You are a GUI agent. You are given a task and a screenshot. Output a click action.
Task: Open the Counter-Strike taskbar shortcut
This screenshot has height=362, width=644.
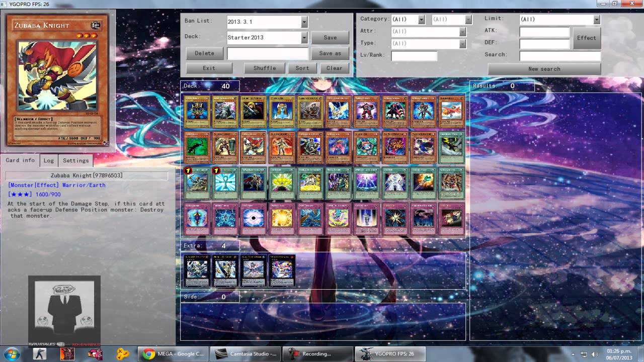click(40, 354)
